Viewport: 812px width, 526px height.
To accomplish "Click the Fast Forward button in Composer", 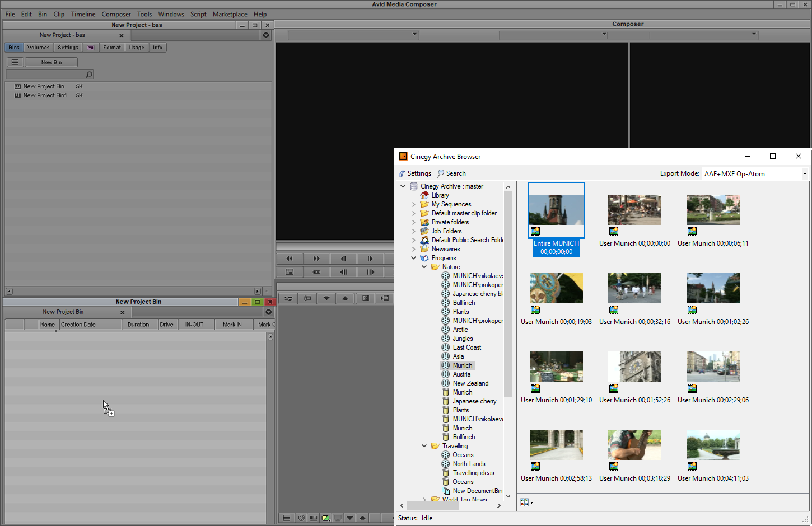I will point(316,259).
